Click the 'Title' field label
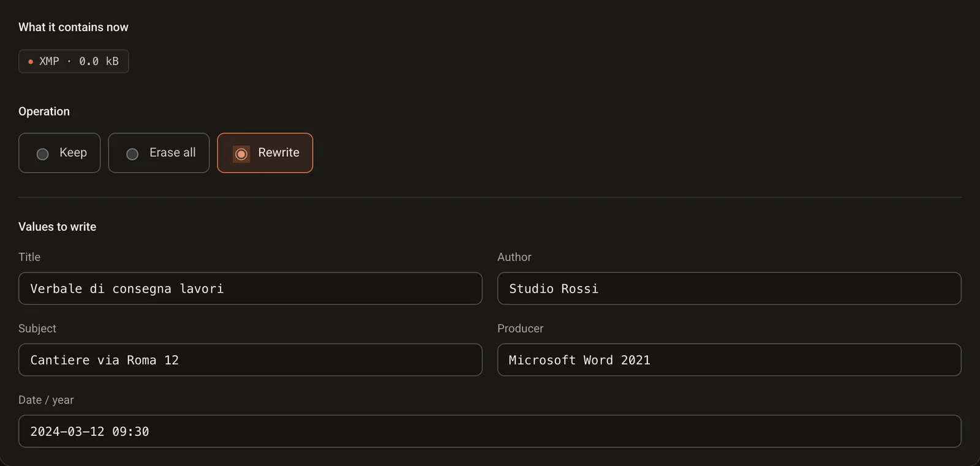This screenshot has height=466, width=980. coord(29,257)
